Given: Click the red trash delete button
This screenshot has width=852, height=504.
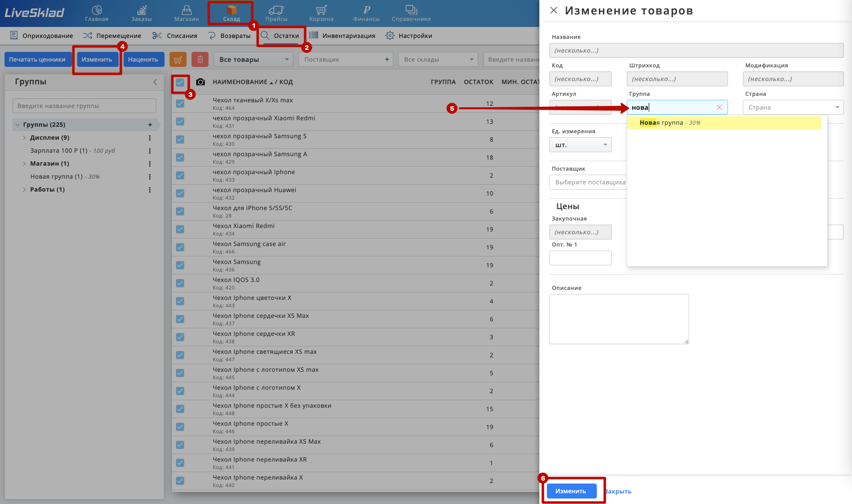Looking at the screenshot, I should click(200, 60).
